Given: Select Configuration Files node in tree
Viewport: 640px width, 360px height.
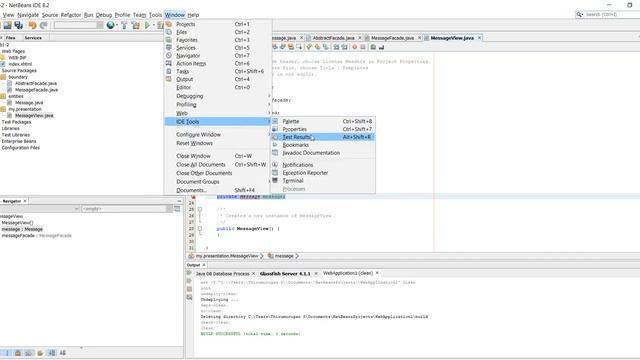Looking at the screenshot, I should click(20, 148).
